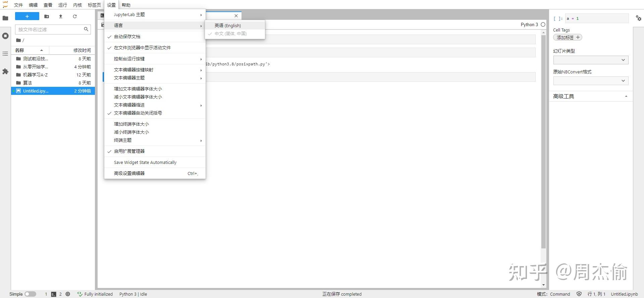Select 中文 (简体, 中国) language
Viewport: 644px width, 298px height.
(235, 34)
